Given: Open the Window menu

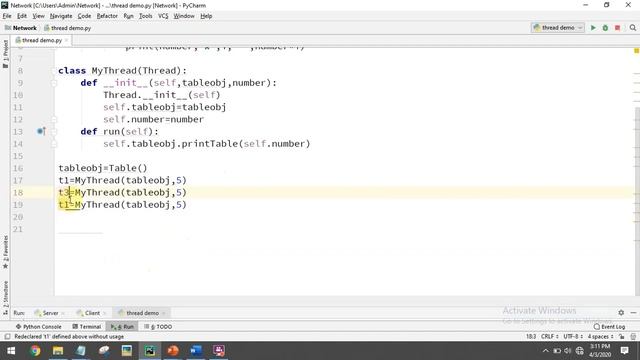Looking at the screenshot, I should 184,16.
